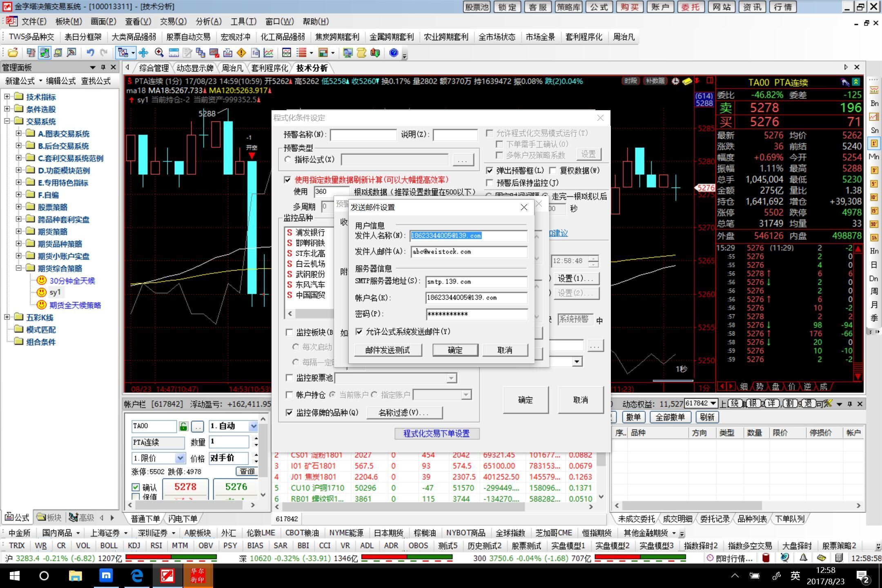Screen dimensions: 882x588
Task: Click the blue help question mark icon
Action: click(x=394, y=53)
